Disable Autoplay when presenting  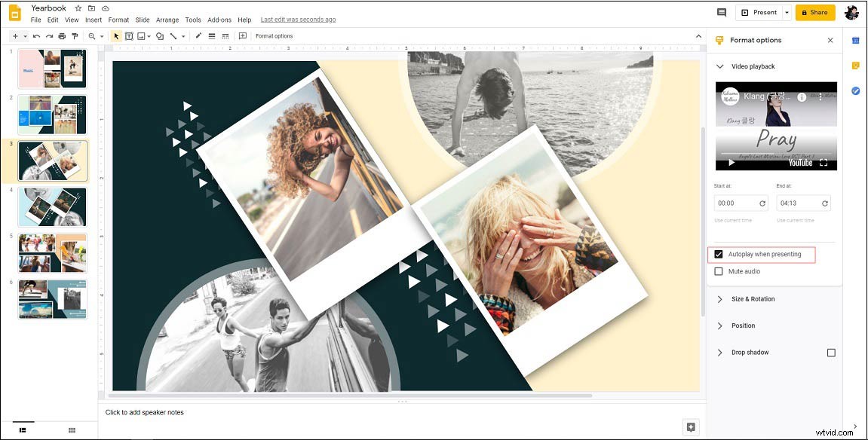pos(719,254)
